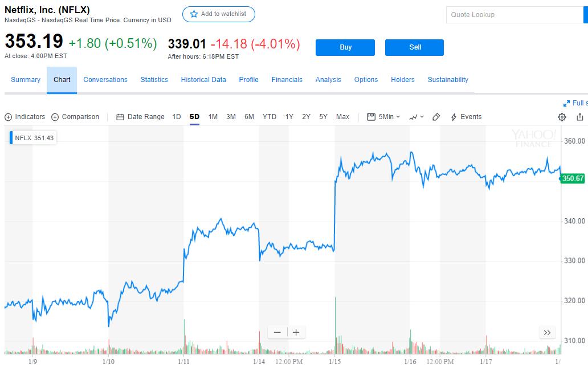The image size is (588, 367).
Task: Select the YTD range option
Action: click(x=269, y=117)
